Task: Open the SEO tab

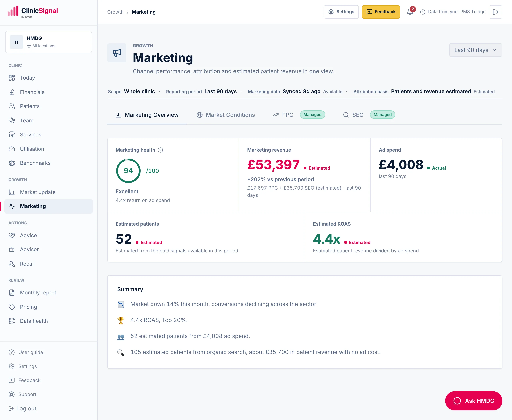Action: coord(353,115)
